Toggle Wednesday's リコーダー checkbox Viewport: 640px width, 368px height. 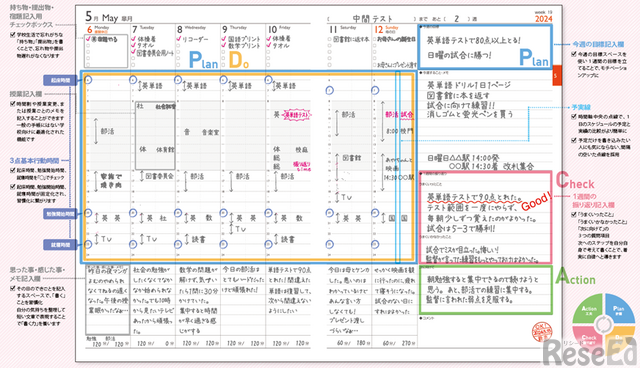coord(178,39)
